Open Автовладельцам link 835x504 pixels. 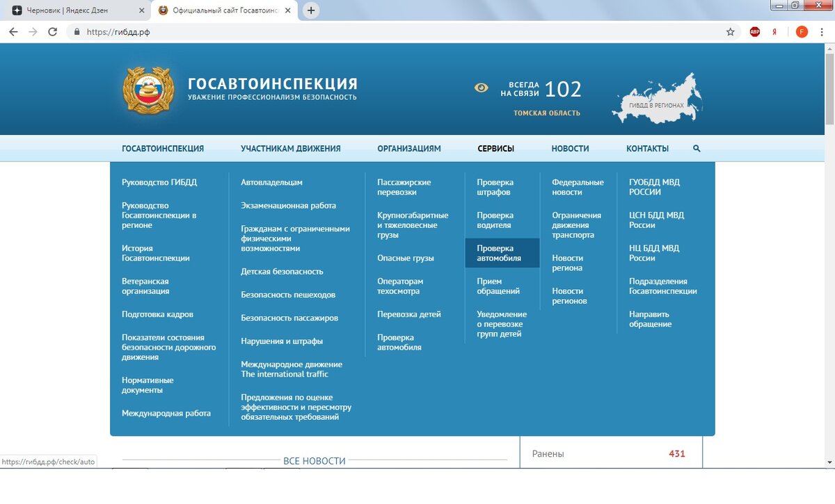coord(272,182)
